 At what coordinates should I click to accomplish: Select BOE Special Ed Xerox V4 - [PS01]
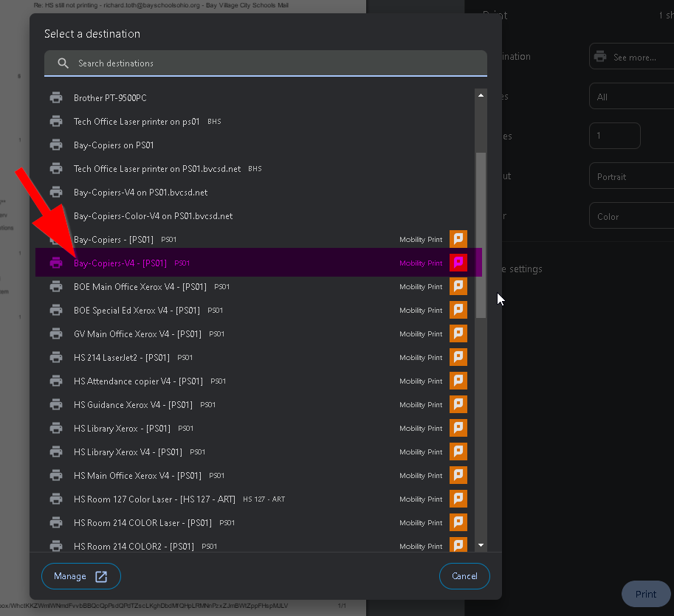tap(258, 310)
